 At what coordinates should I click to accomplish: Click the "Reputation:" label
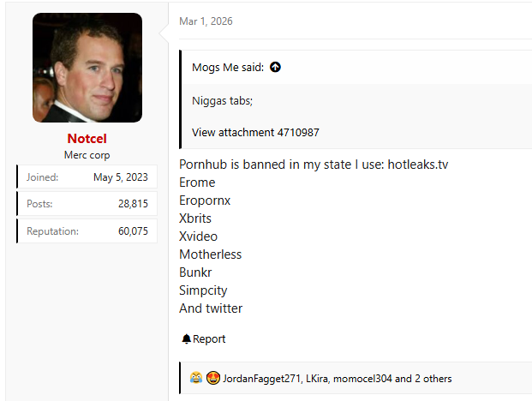54,231
